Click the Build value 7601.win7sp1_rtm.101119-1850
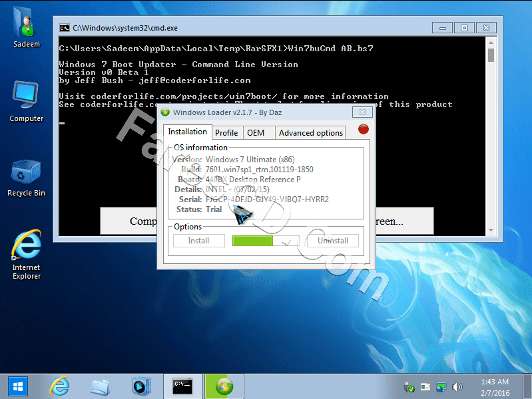The height and width of the screenshot is (399, 532). [260, 170]
